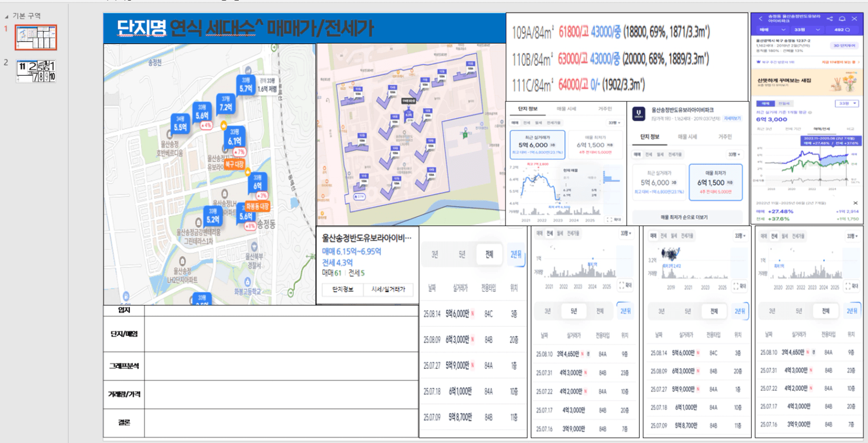Tap the share icon in purple app header

click(830, 19)
